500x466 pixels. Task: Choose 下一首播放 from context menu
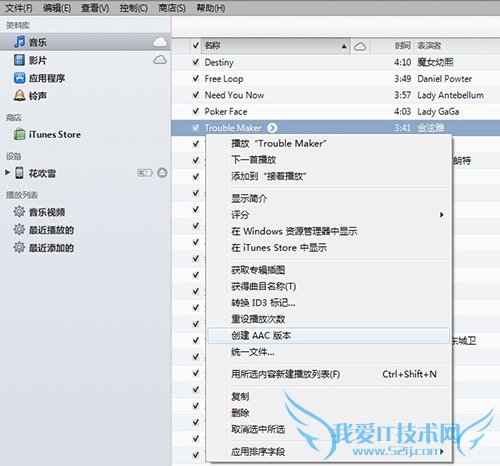[329, 160]
